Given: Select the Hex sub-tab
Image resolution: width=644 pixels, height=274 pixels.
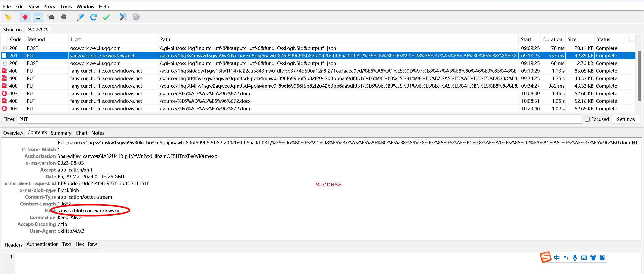Looking at the screenshot, I should point(80,244).
